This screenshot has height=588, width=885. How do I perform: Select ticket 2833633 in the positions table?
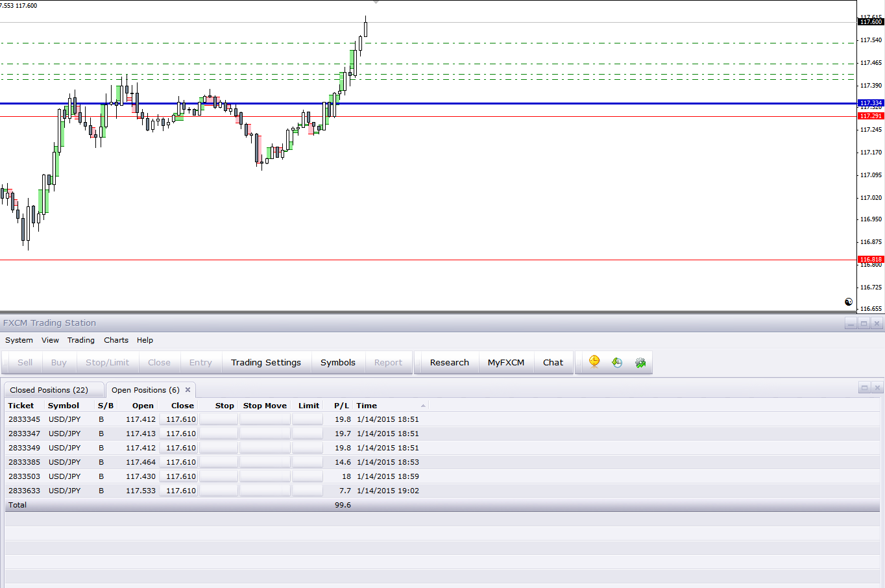(x=24, y=491)
